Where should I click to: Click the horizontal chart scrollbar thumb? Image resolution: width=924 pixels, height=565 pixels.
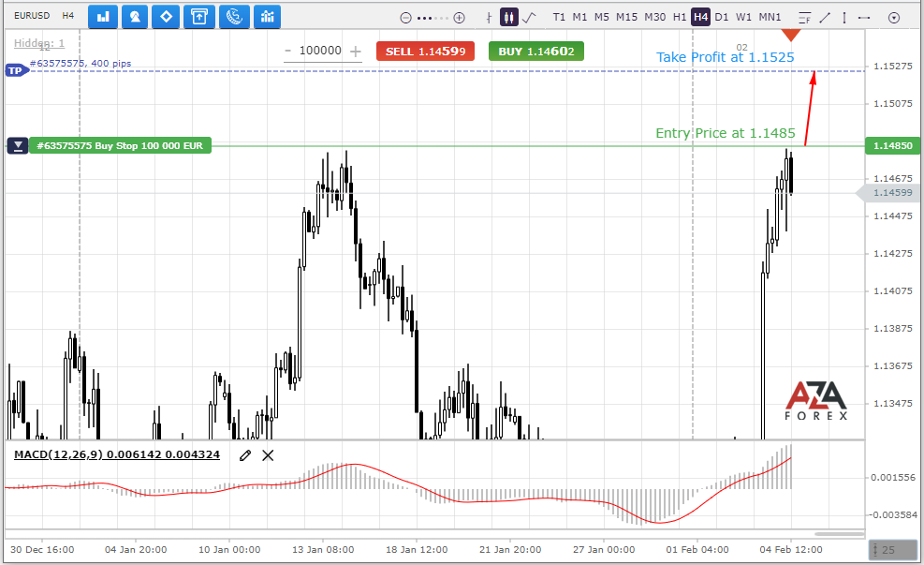tap(839, 534)
